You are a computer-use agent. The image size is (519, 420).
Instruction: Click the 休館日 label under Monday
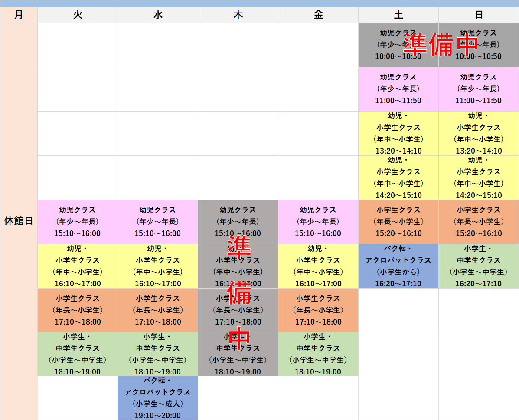coord(19,221)
